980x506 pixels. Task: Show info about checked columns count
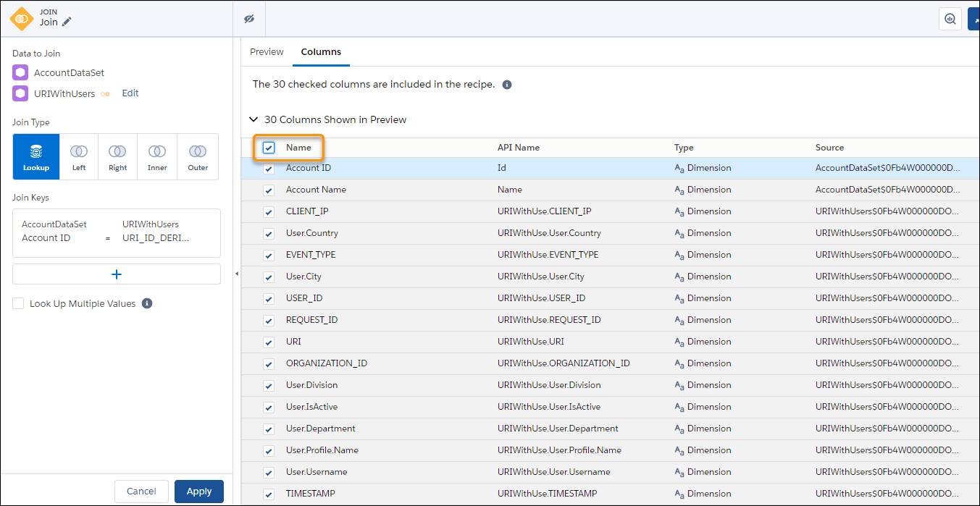click(507, 85)
